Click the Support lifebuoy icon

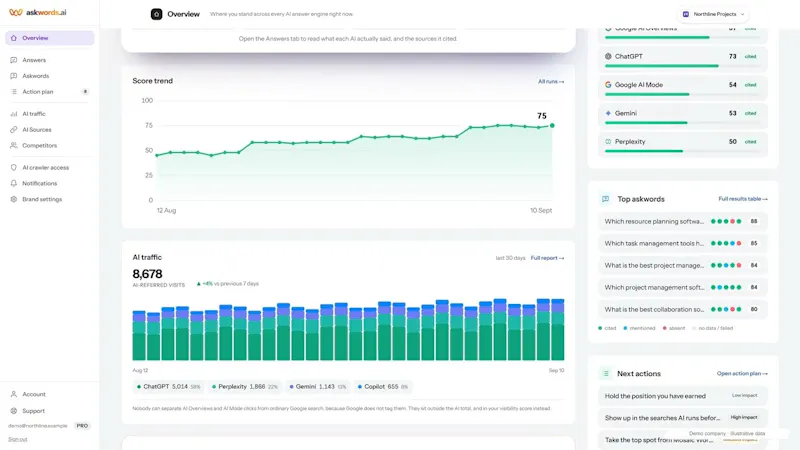coord(14,411)
